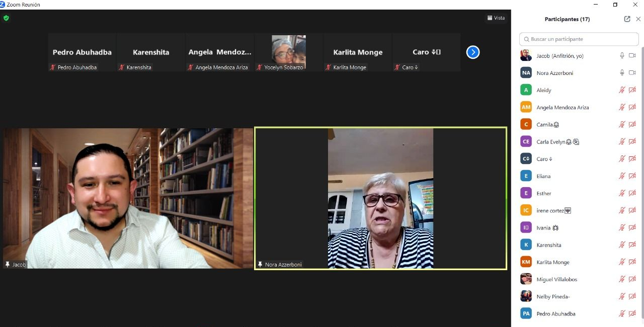The height and width of the screenshot is (327, 644).
Task: Select Angela Mendoza Ariza's gallery thumbnail
Action: coord(220,52)
